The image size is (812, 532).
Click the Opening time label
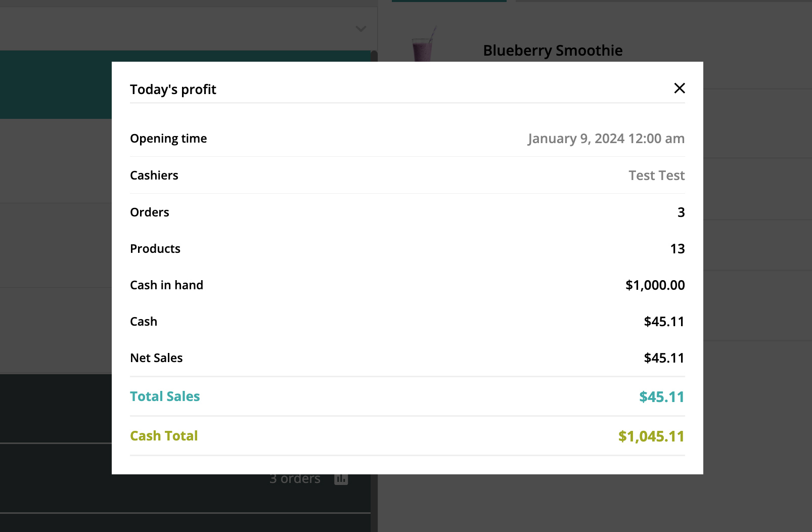point(168,139)
